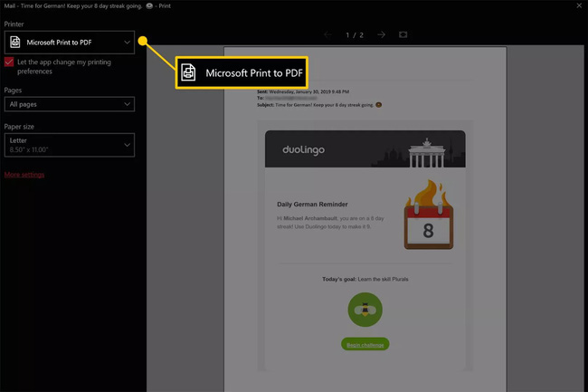The height and width of the screenshot is (392, 588).
Task: Click the Subject line in the email preview
Action: (319, 105)
